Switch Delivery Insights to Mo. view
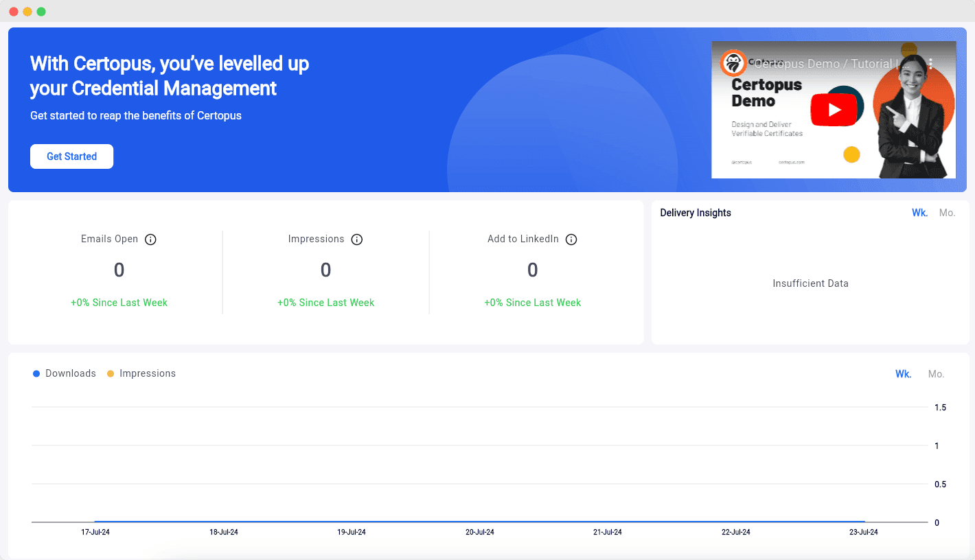975x560 pixels. point(947,213)
